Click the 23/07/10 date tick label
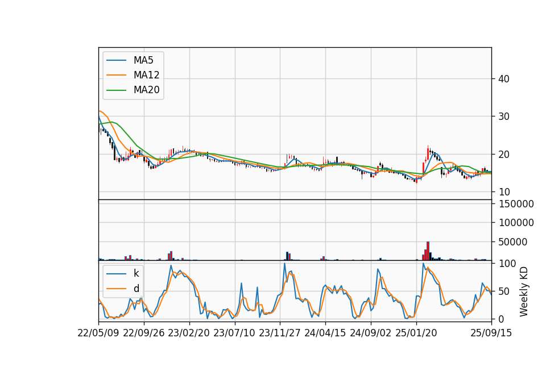This screenshot has width=546, height=392. click(234, 333)
